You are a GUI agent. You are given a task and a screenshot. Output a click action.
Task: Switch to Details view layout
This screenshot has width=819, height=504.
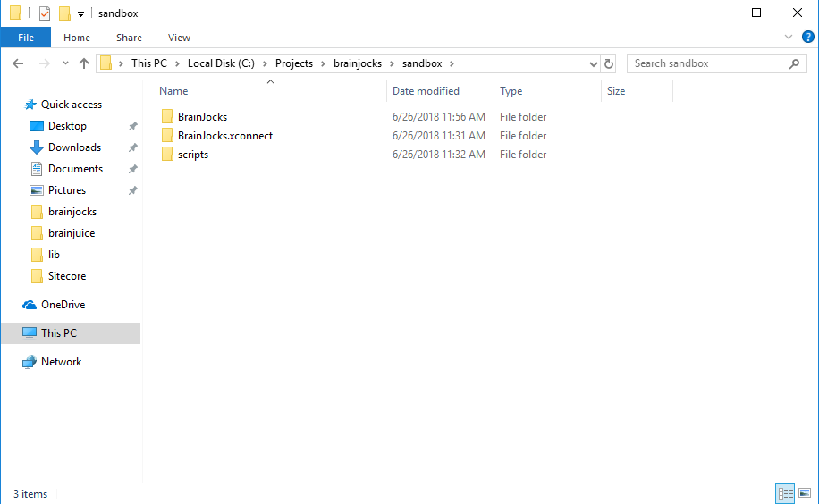click(x=785, y=493)
